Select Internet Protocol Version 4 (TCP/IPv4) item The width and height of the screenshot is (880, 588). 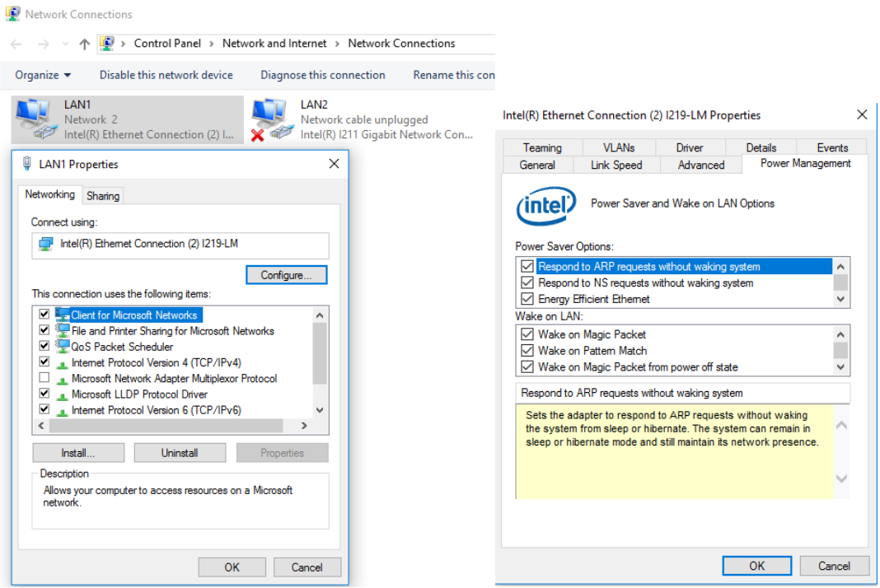tap(156, 362)
